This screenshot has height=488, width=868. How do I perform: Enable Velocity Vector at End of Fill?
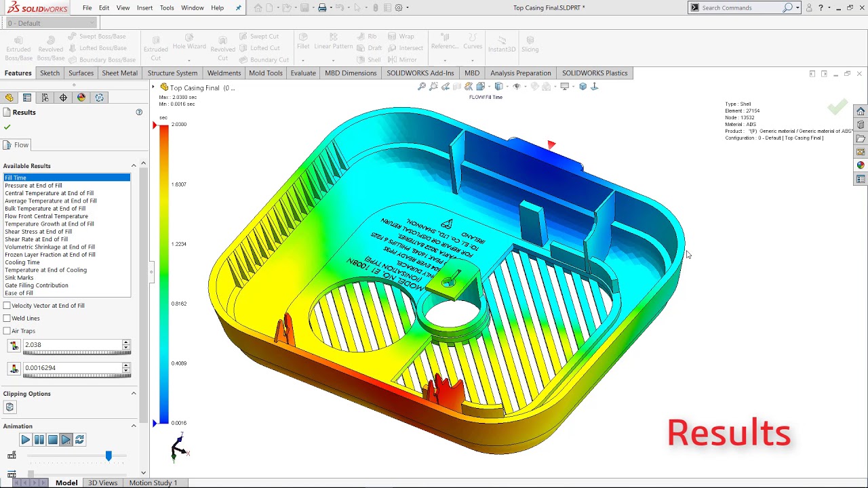click(x=7, y=306)
